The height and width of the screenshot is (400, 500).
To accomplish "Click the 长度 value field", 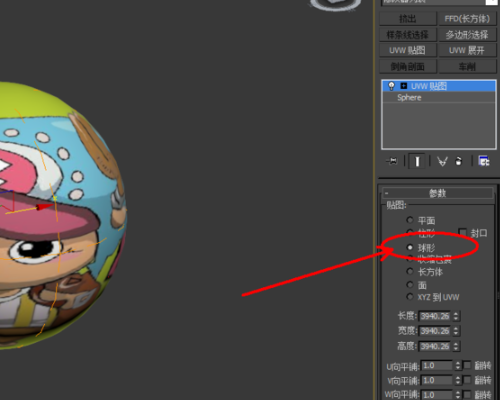I will coord(435,316).
